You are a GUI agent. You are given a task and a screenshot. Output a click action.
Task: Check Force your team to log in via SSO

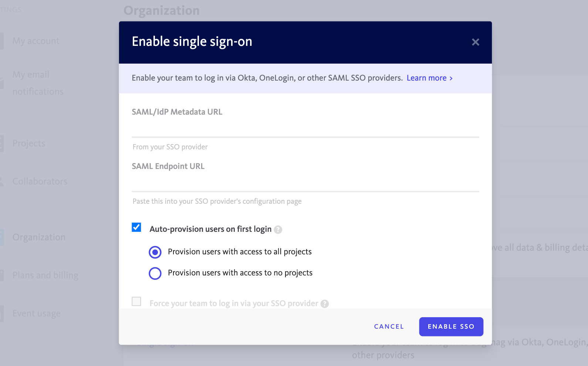[x=136, y=301]
